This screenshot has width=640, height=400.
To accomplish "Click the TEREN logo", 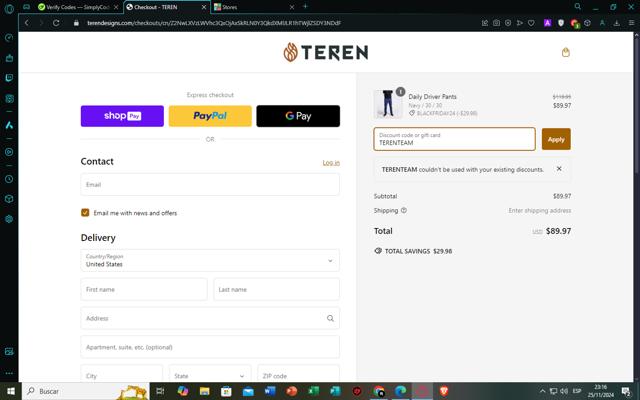I will click(x=326, y=52).
